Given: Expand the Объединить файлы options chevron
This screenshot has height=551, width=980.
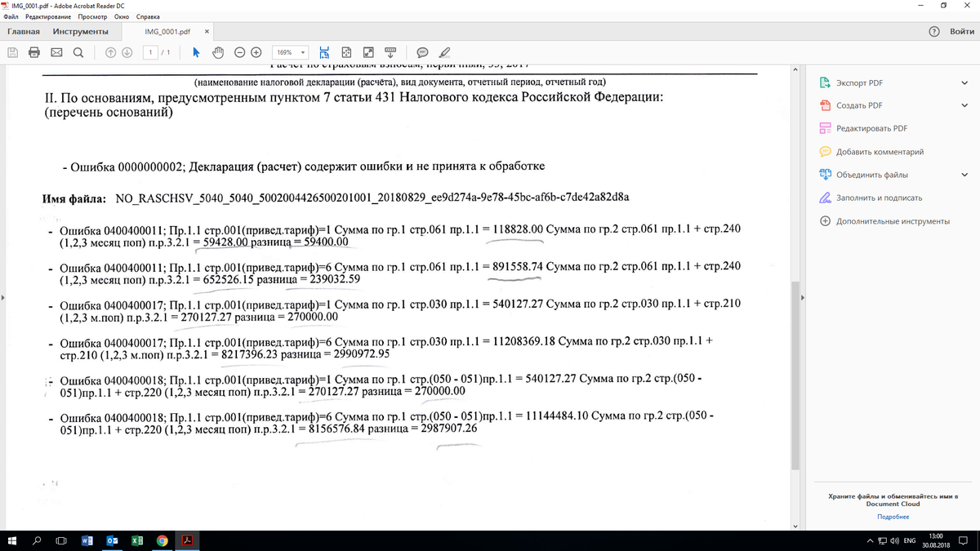Looking at the screenshot, I should pos(964,175).
